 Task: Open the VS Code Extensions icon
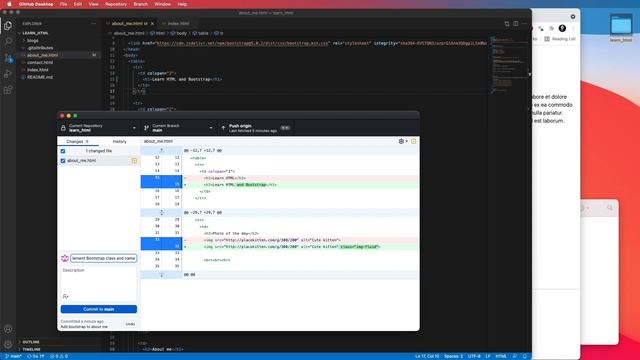click(x=8, y=90)
